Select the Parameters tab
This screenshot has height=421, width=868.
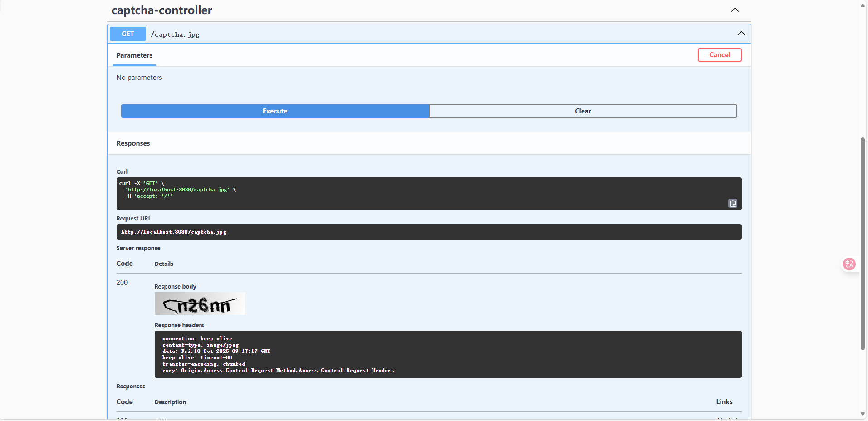(x=134, y=55)
